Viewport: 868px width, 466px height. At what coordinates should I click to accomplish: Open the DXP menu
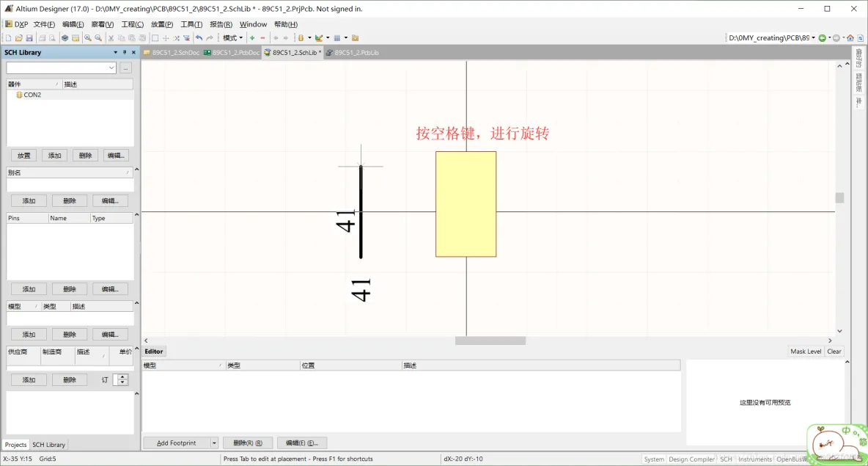(17, 24)
